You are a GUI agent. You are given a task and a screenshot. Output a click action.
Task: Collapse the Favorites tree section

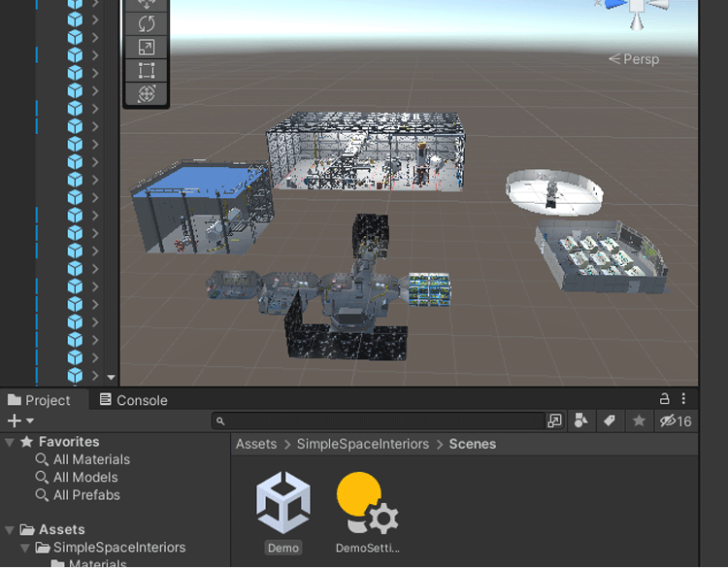(10, 442)
